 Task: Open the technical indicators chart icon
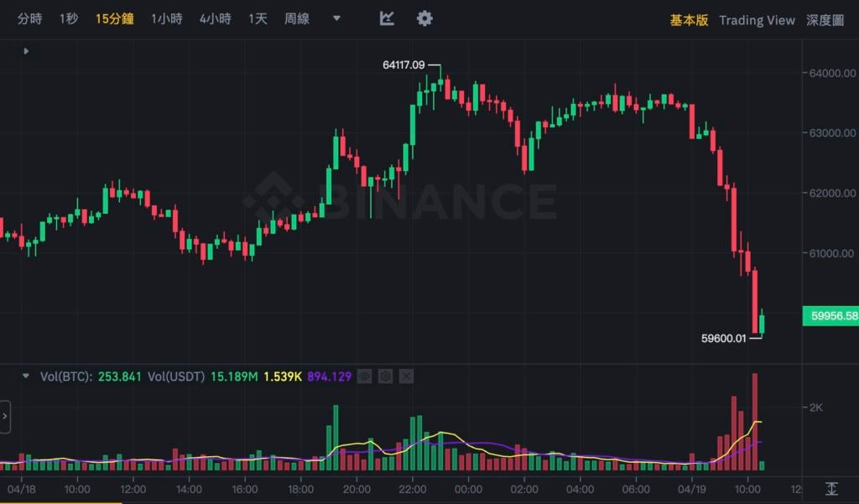pos(387,18)
